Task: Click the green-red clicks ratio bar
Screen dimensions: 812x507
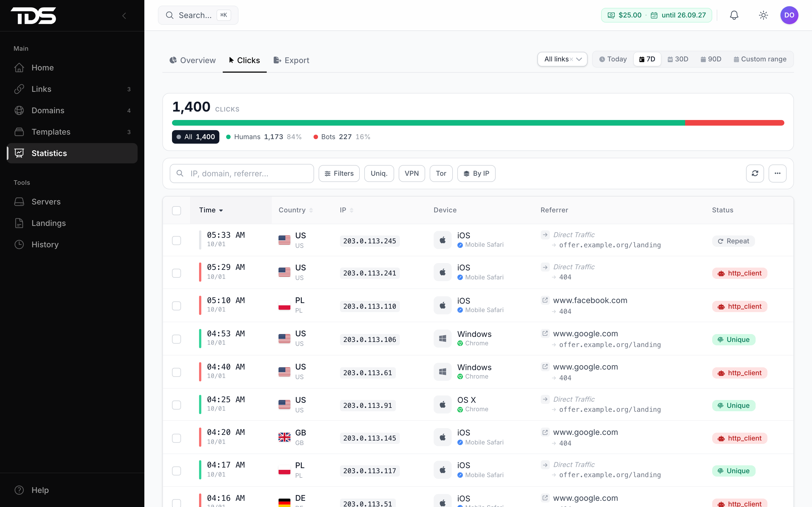Action: [x=478, y=123]
